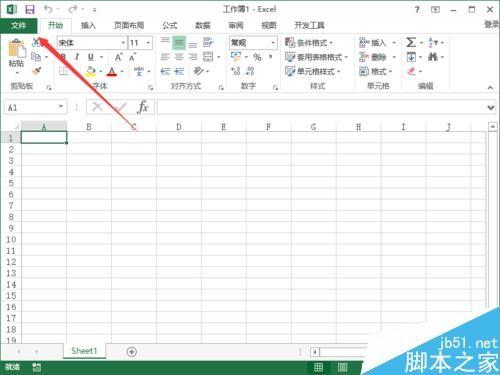Click the Decrease Decimal icon
Image resolution: width=500 pixels, height=375 pixels.
pyautogui.click(x=250, y=71)
